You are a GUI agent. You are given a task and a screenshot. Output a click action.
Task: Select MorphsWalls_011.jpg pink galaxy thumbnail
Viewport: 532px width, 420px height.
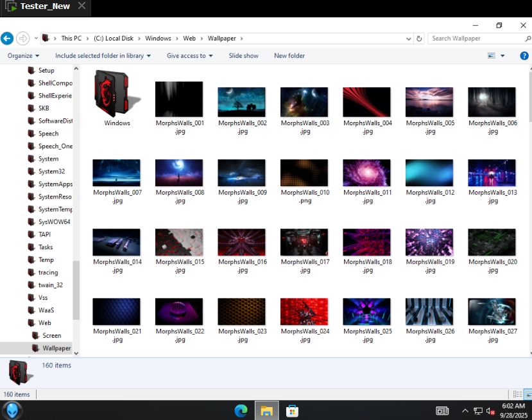click(x=366, y=173)
